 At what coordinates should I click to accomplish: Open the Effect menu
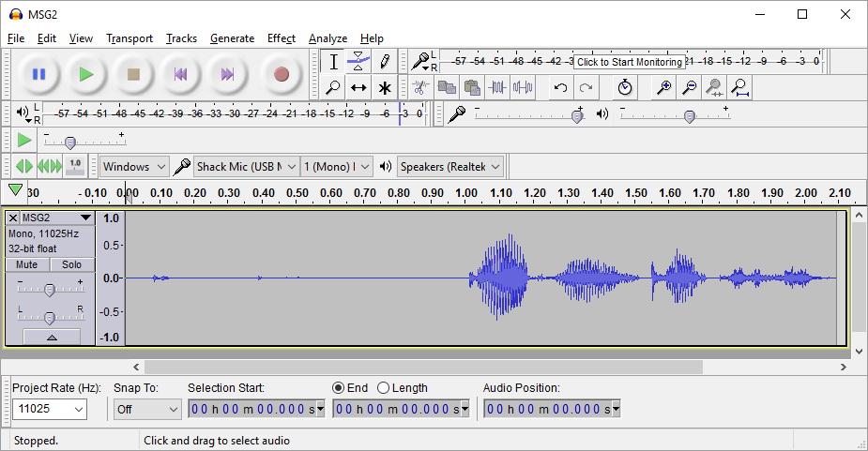[282, 38]
